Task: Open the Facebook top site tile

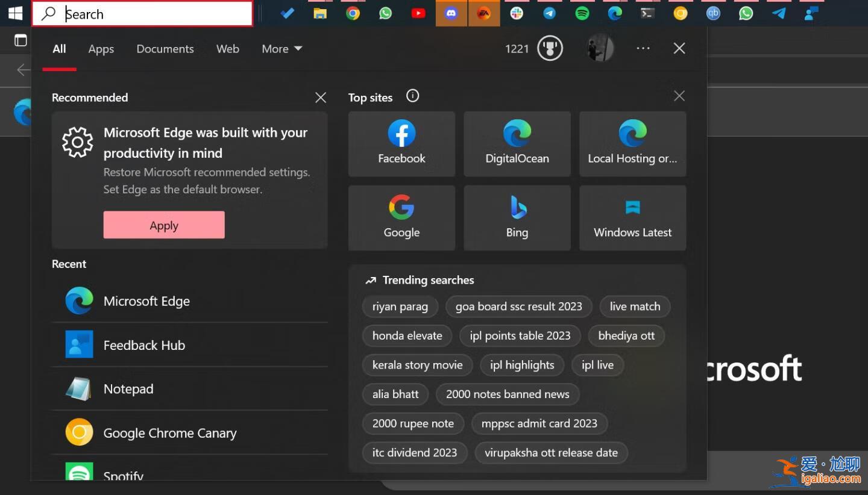Action: pyautogui.click(x=401, y=143)
